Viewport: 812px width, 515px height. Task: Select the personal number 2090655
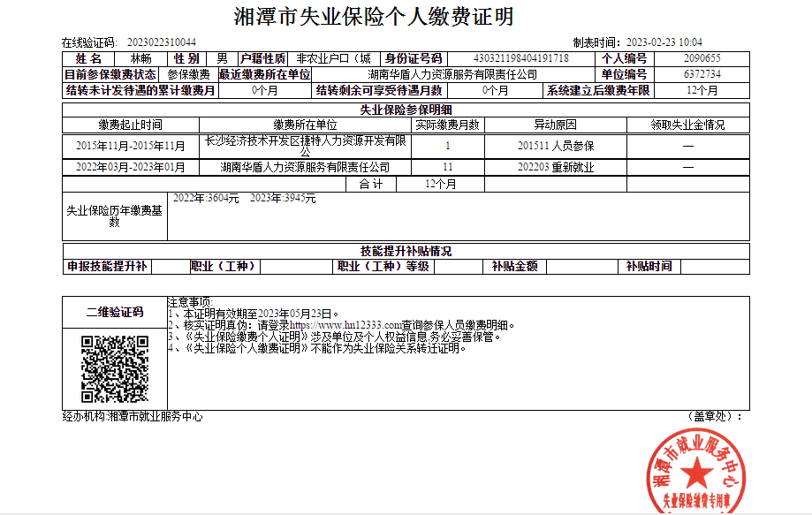point(702,58)
